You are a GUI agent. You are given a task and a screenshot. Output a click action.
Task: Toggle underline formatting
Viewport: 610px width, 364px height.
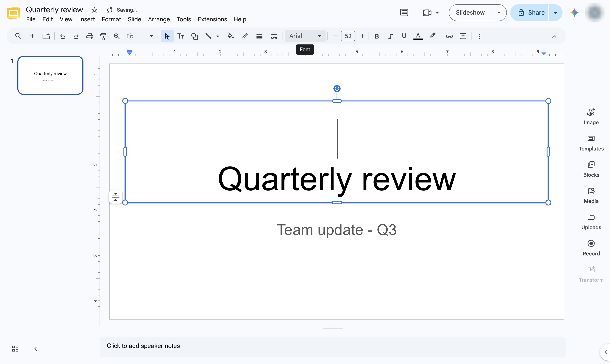(404, 36)
